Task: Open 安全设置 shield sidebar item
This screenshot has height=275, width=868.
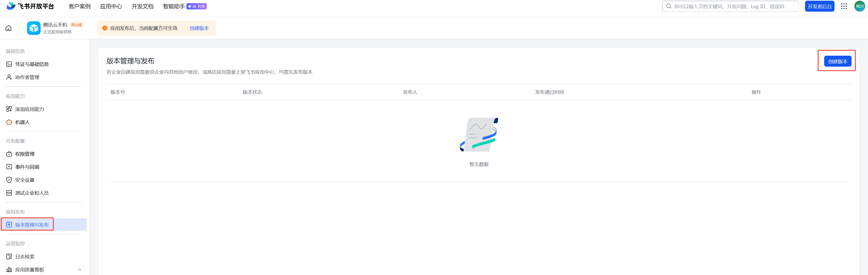Action: point(25,180)
